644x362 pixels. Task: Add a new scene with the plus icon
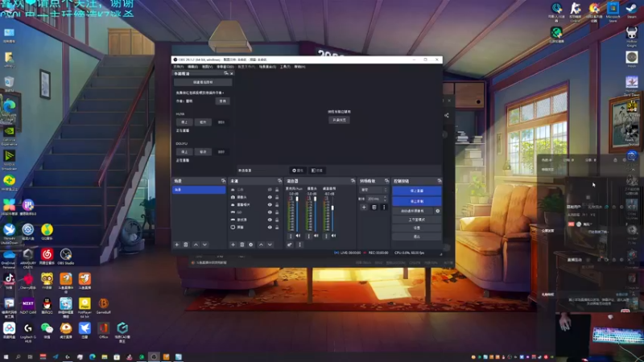[x=177, y=245]
